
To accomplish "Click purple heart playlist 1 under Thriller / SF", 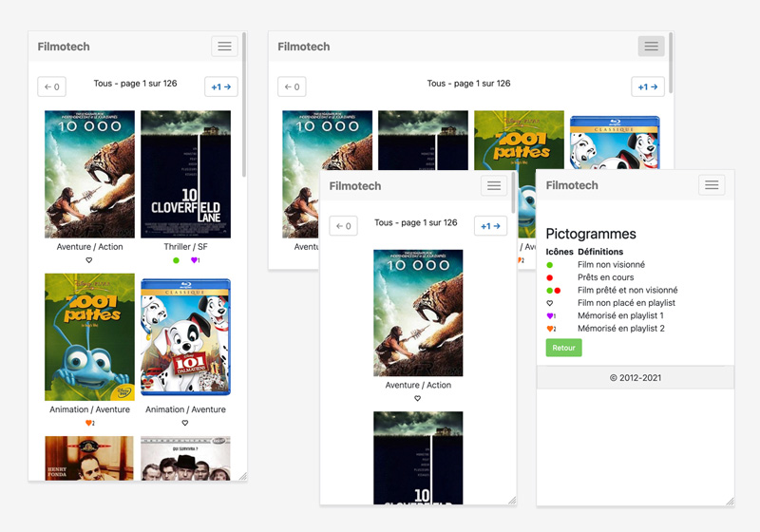I will tap(195, 260).
